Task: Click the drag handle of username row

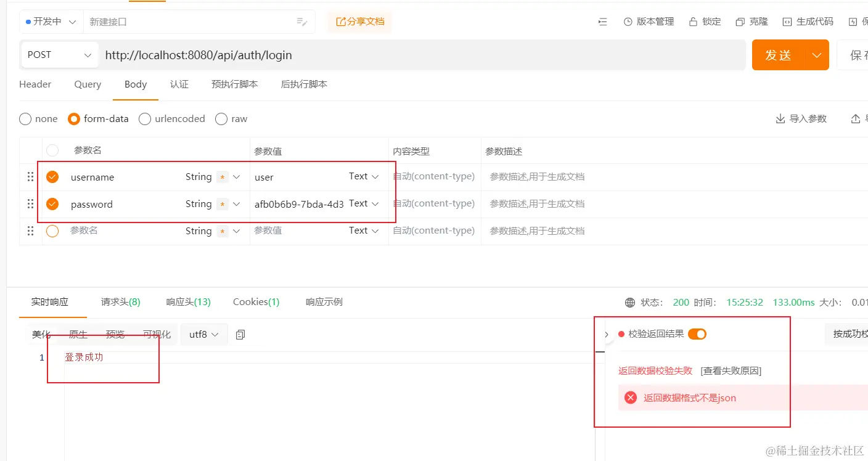Action: [30, 177]
